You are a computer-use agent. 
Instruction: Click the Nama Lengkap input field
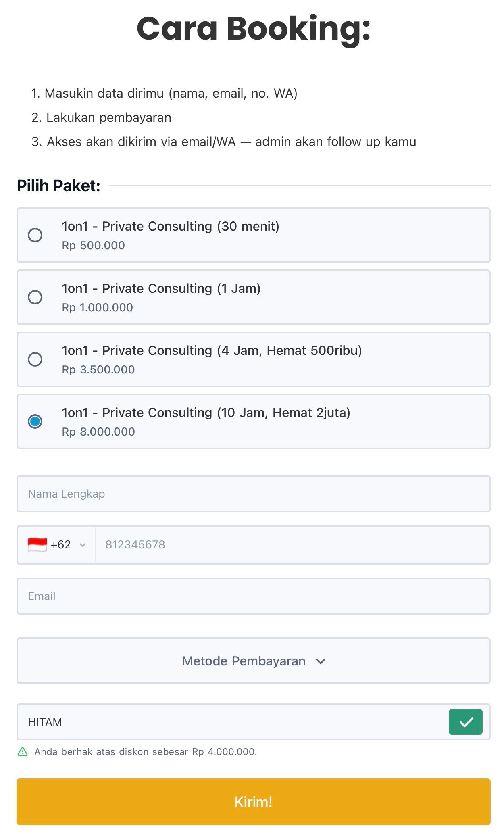(253, 494)
